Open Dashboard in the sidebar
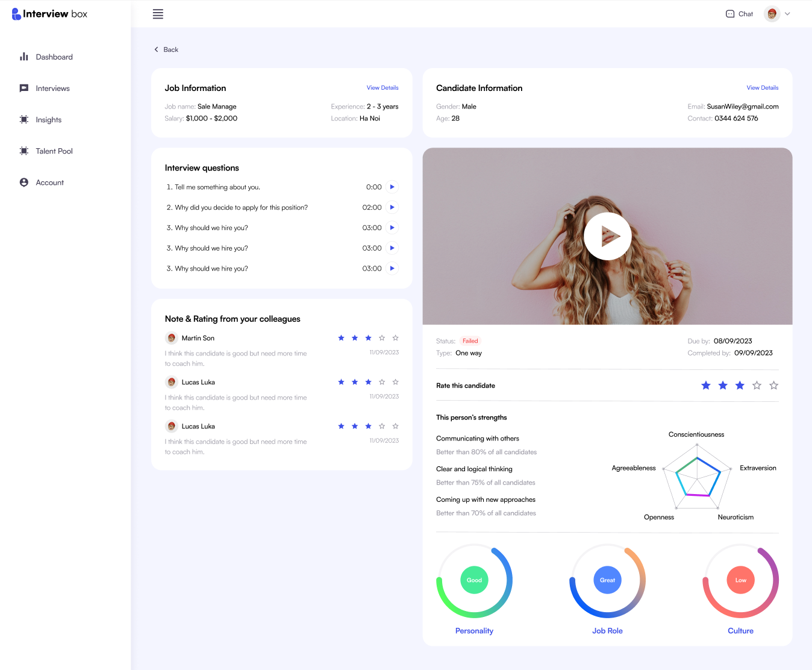This screenshot has width=812, height=670. (54, 57)
